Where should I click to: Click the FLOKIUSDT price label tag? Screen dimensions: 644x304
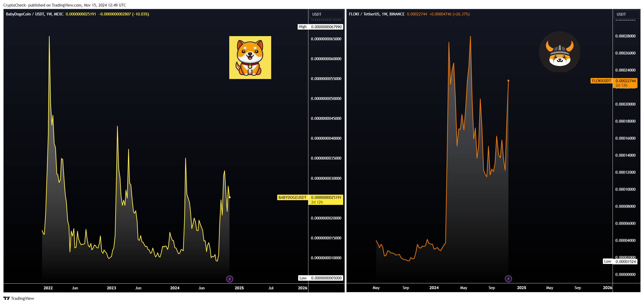(x=601, y=81)
